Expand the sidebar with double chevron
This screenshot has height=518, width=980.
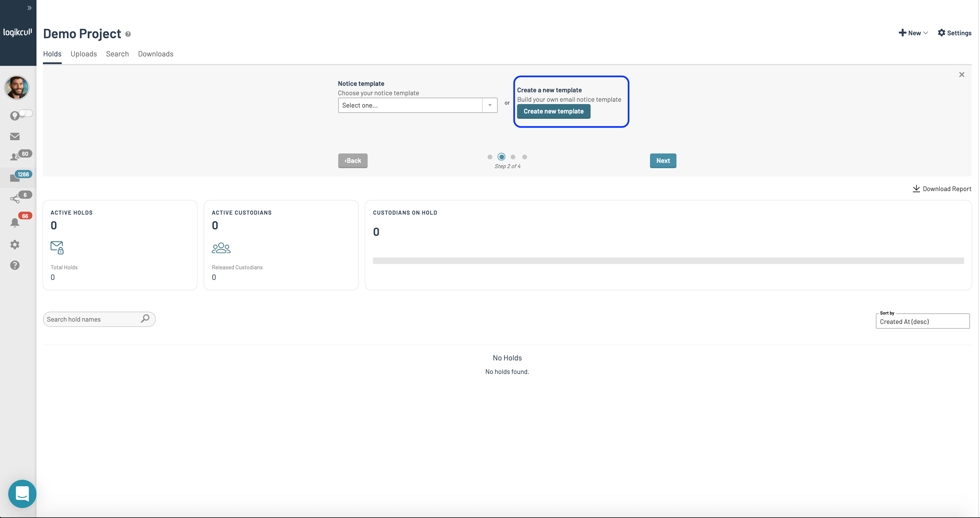click(29, 8)
